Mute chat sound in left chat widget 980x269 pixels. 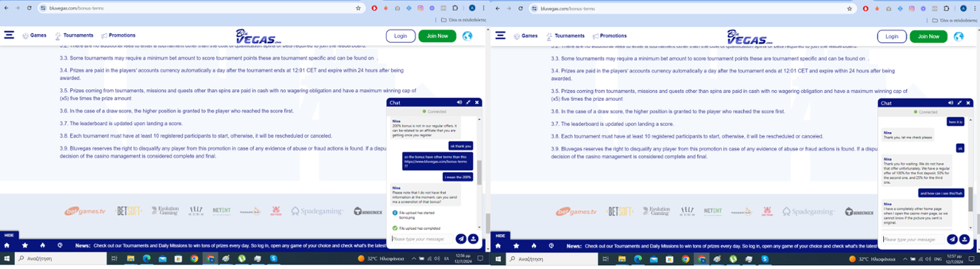(x=459, y=103)
